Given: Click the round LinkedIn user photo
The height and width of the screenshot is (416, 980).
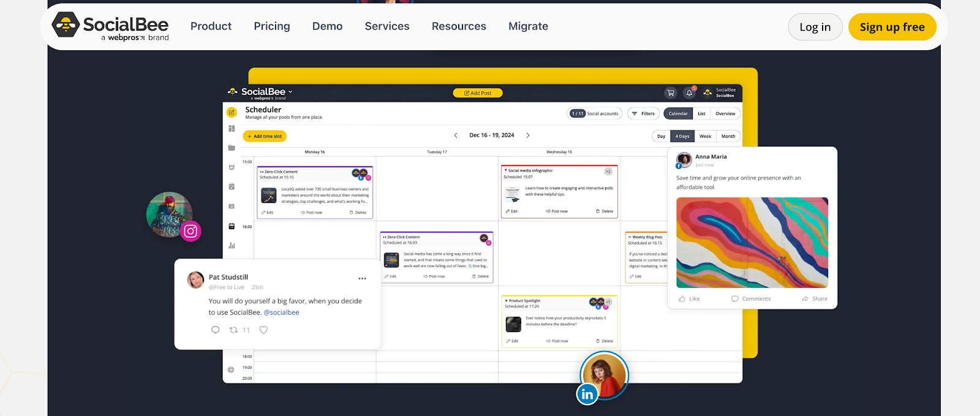Looking at the screenshot, I should click(x=605, y=375).
